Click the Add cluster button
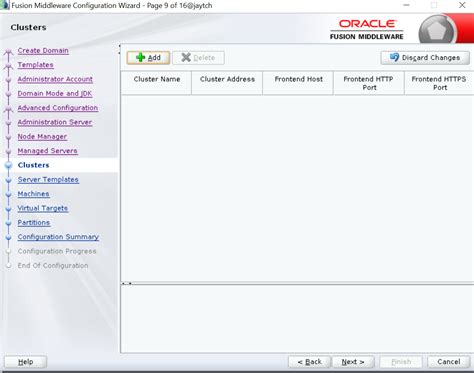This screenshot has width=474, height=373. tap(148, 58)
